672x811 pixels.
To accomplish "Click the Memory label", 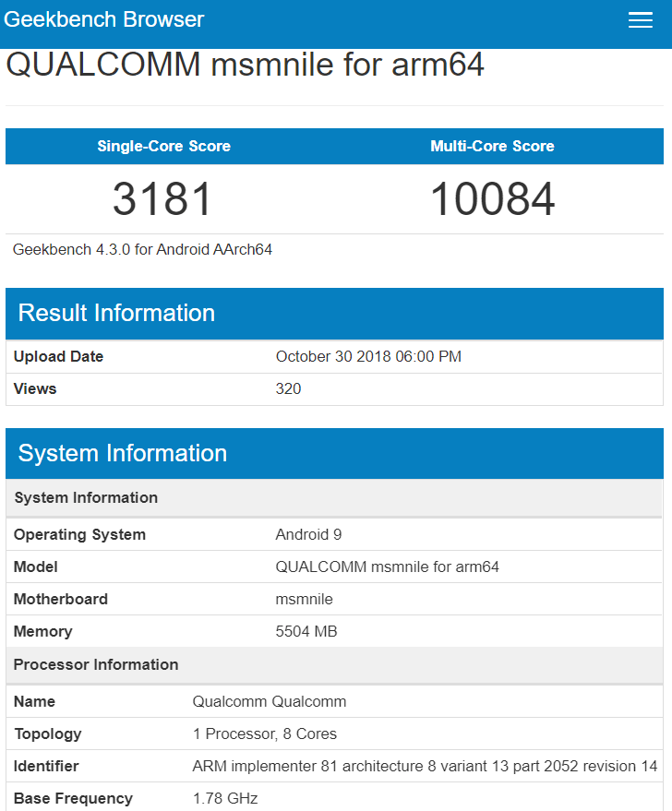I will click(43, 631).
